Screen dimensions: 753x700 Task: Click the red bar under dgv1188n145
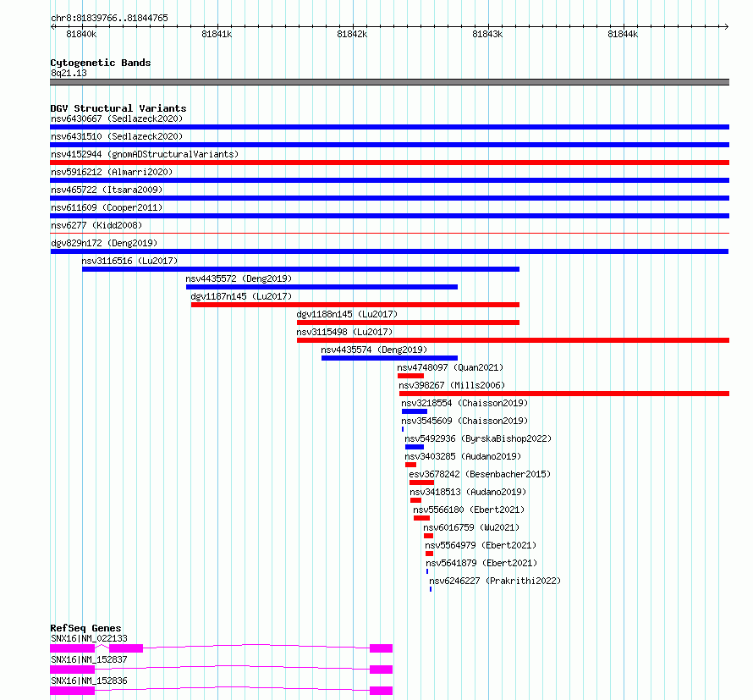(408, 322)
